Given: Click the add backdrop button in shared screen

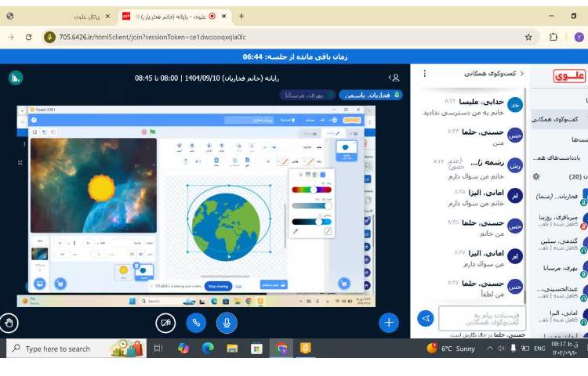Looking at the screenshot, I should (39, 284).
